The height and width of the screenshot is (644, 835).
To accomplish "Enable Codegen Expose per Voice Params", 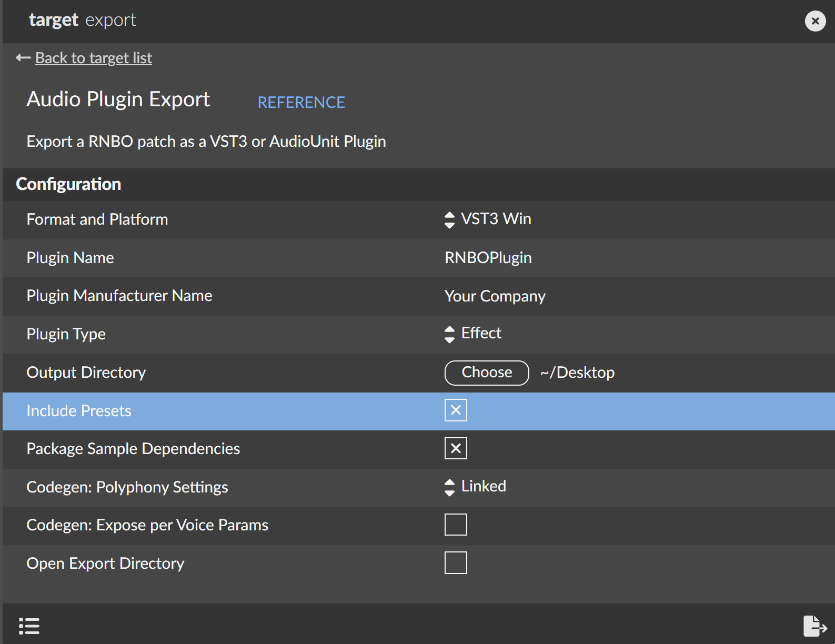I will click(456, 525).
